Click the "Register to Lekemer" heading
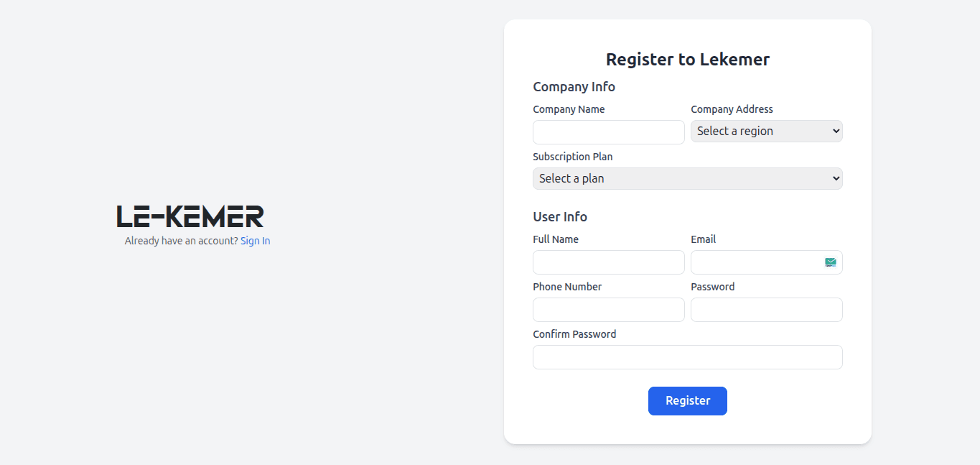Screen dimensions: 980x465 [687, 60]
